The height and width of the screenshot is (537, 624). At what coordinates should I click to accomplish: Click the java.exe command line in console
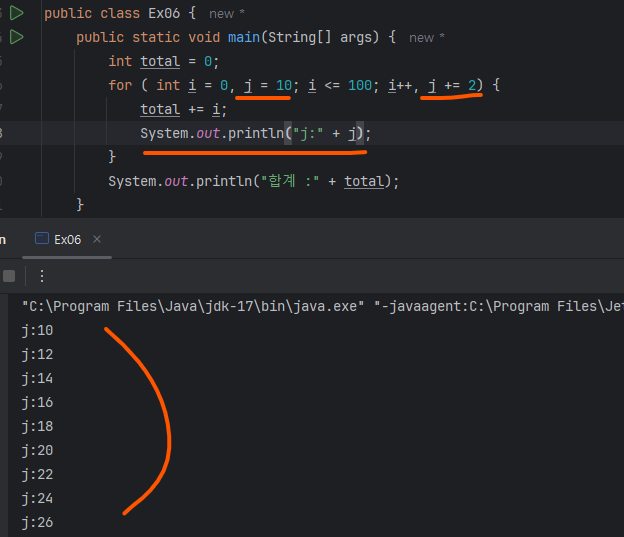click(x=322, y=306)
